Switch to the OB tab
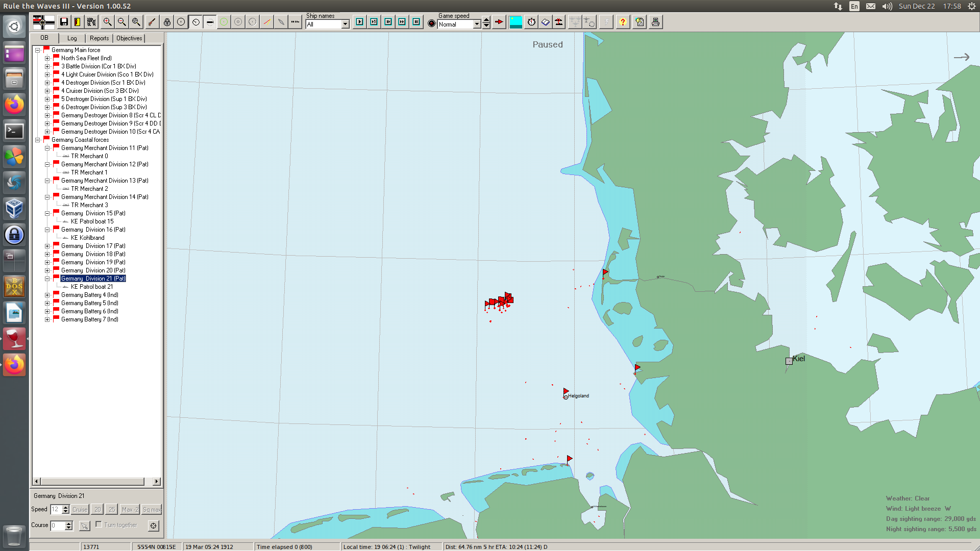980x551 pixels. pyautogui.click(x=44, y=38)
